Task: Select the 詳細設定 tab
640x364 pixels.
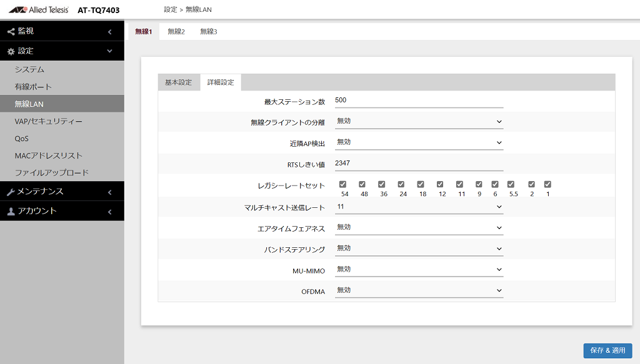Action: (x=221, y=82)
